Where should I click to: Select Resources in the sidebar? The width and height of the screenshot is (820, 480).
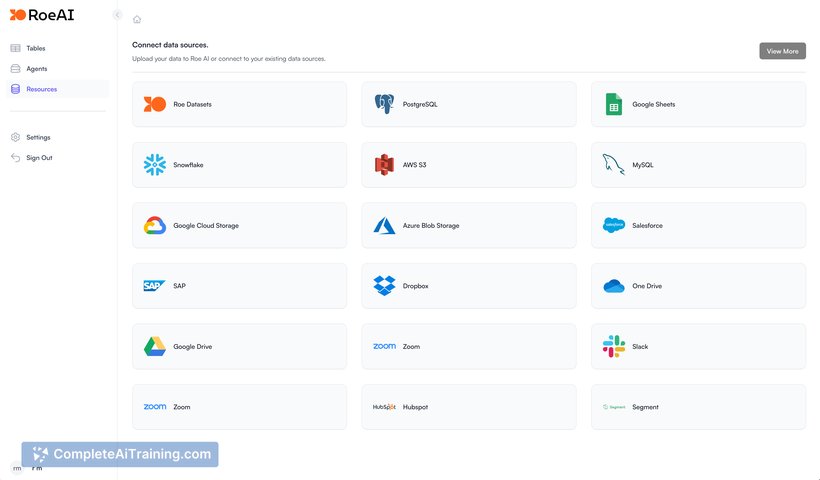coord(42,89)
